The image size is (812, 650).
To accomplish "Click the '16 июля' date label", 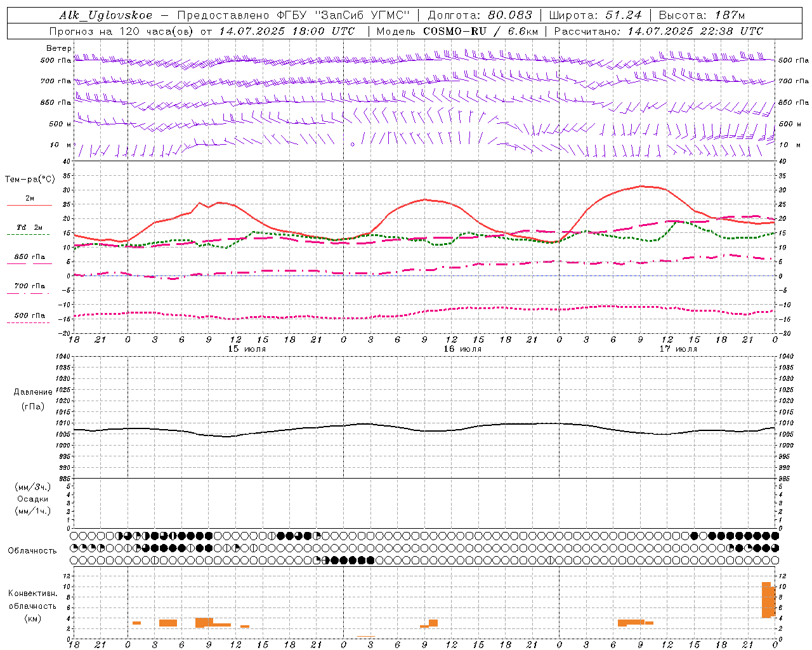I will (x=462, y=349).
